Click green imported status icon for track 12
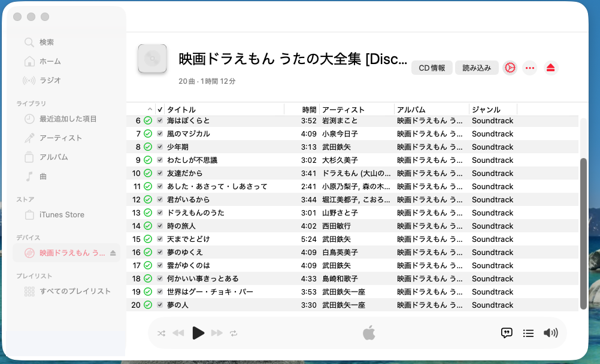Image resolution: width=600 pixels, height=364 pixels. (x=148, y=199)
